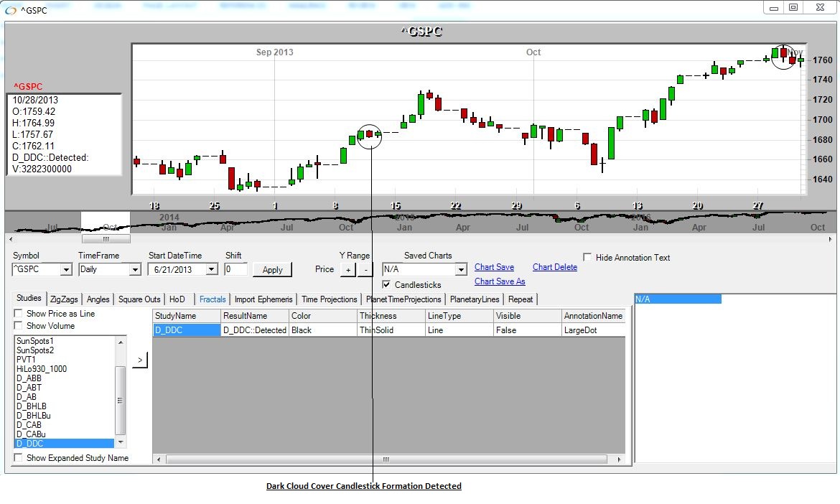The height and width of the screenshot is (504, 840).
Task: Click the Apply button
Action: 272,270
